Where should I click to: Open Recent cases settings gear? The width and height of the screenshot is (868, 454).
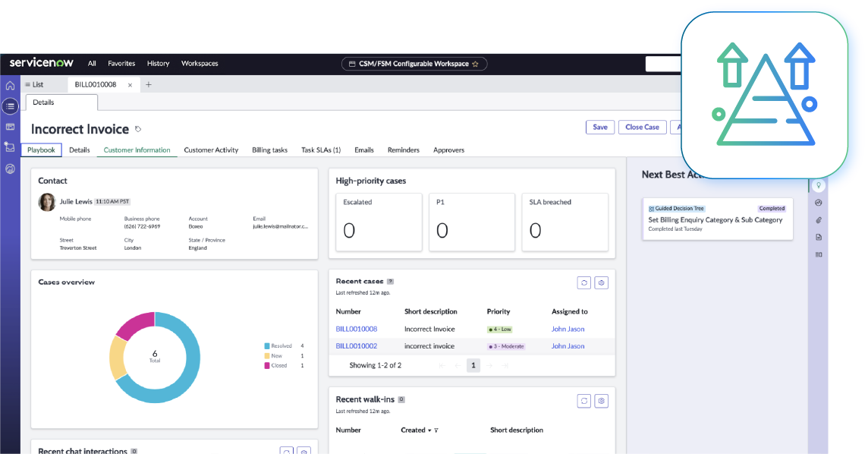click(601, 283)
